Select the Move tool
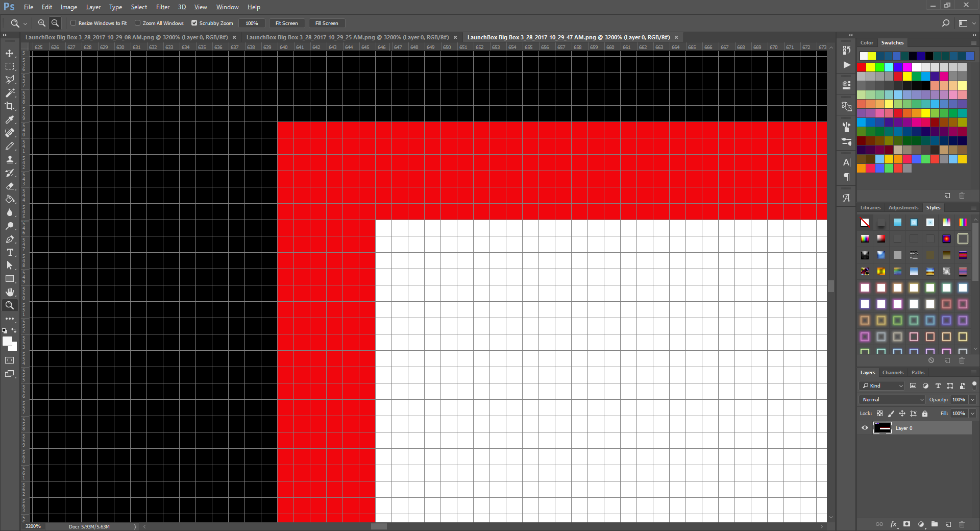This screenshot has height=531, width=980. pos(10,53)
